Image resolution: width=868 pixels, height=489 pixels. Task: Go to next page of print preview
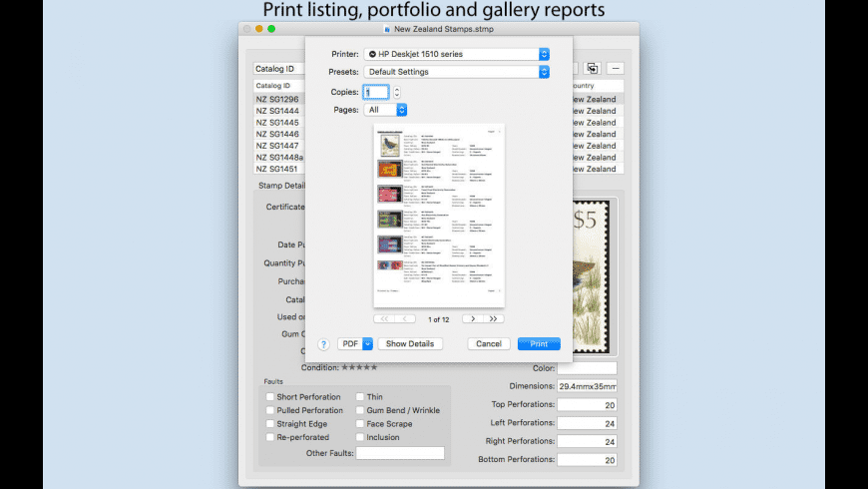click(x=473, y=319)
